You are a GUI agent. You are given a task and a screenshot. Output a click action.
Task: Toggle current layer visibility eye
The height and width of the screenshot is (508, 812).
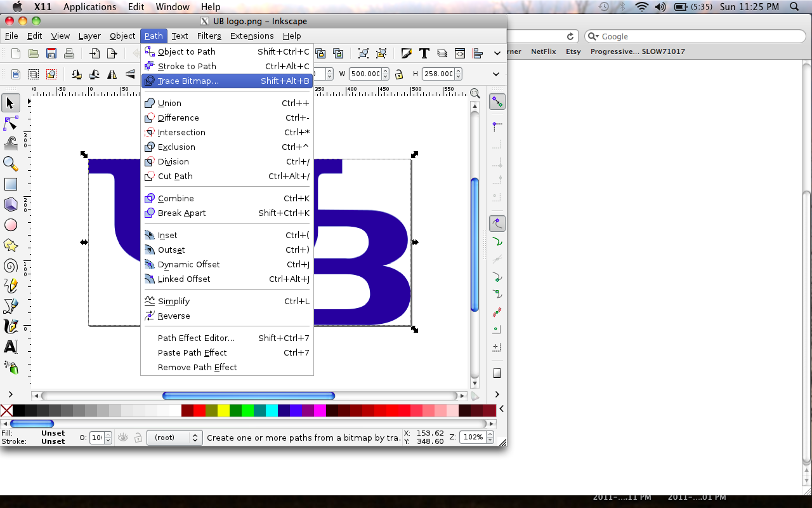(x=123, y=438)
